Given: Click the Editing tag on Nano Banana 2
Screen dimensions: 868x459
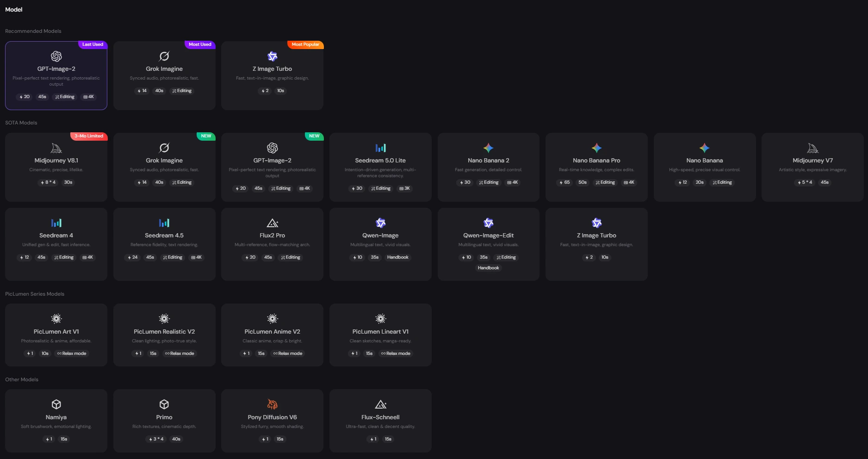Looking at the screenshot, I should pos(489,182).
